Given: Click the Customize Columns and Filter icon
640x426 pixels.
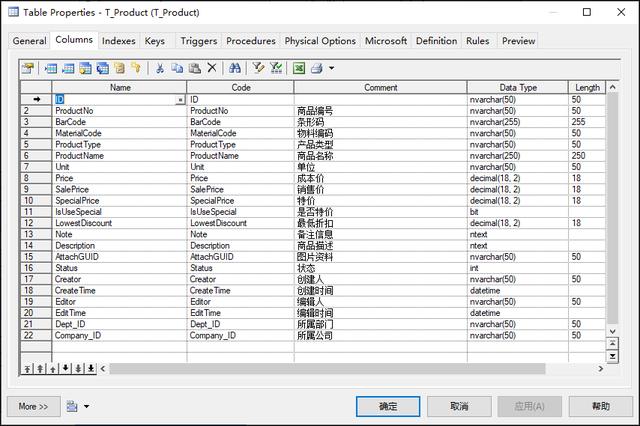Looking at the screenshot, I should 258,68.
